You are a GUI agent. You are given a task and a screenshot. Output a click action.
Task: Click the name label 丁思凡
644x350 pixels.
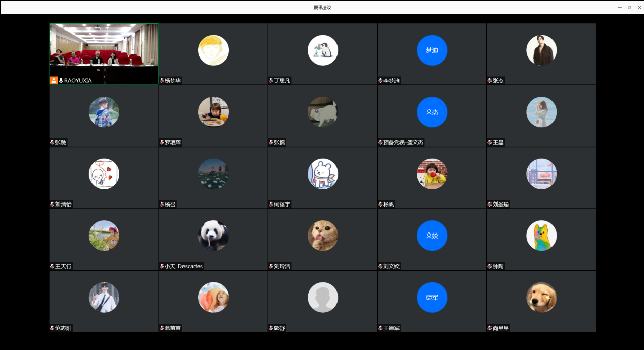tap(282, 81)
